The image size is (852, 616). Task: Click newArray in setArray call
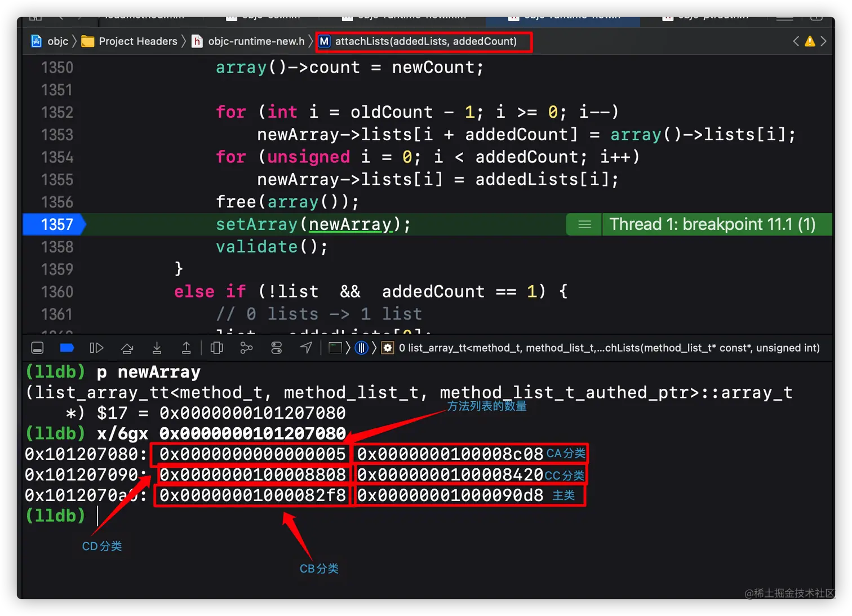tap(350, 224)
